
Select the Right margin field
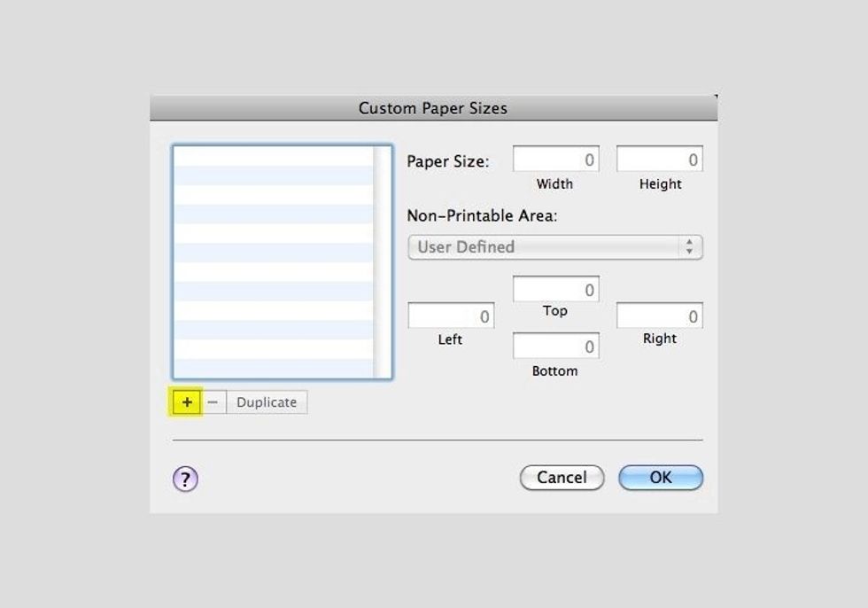(660, 316)
